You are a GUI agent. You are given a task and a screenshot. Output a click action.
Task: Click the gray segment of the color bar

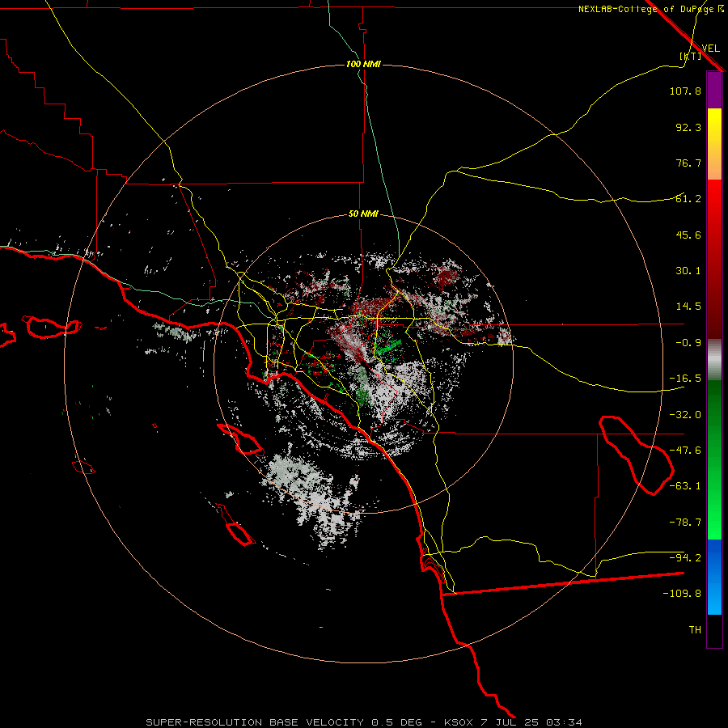tap(714, 360)
